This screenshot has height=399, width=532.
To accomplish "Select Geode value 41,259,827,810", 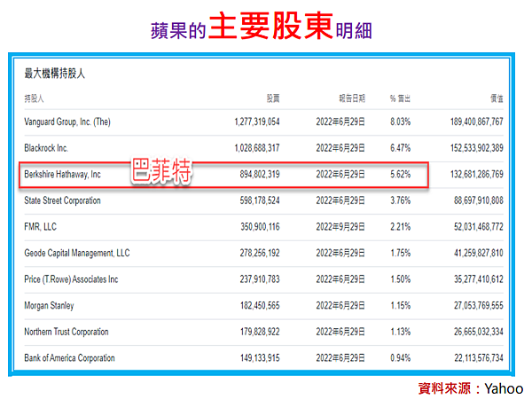I will [479, 253].
